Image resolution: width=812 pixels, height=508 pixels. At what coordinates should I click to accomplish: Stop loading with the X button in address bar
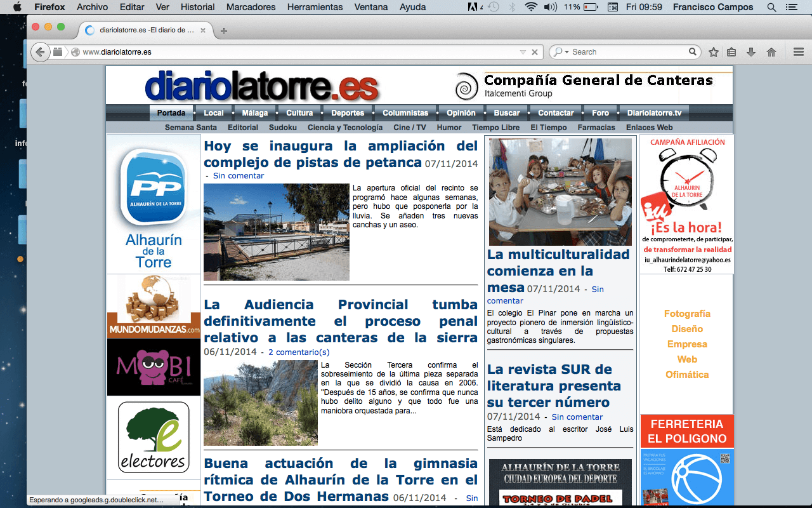pyautogui.click(x=535, y=52)
